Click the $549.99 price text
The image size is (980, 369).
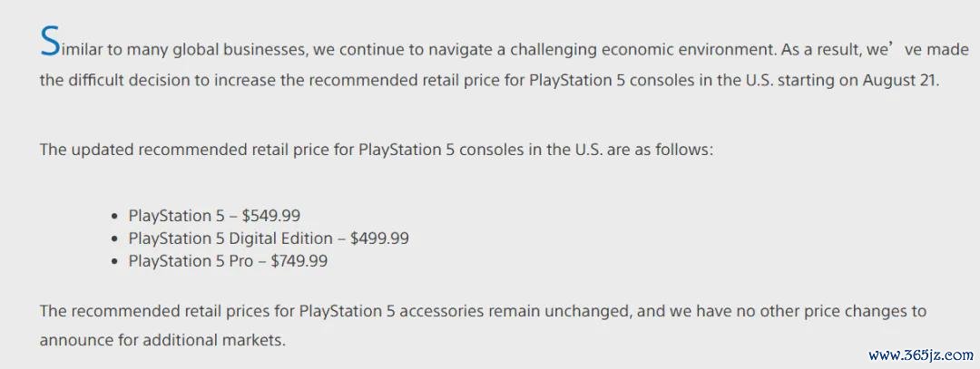tap(270, 216)
